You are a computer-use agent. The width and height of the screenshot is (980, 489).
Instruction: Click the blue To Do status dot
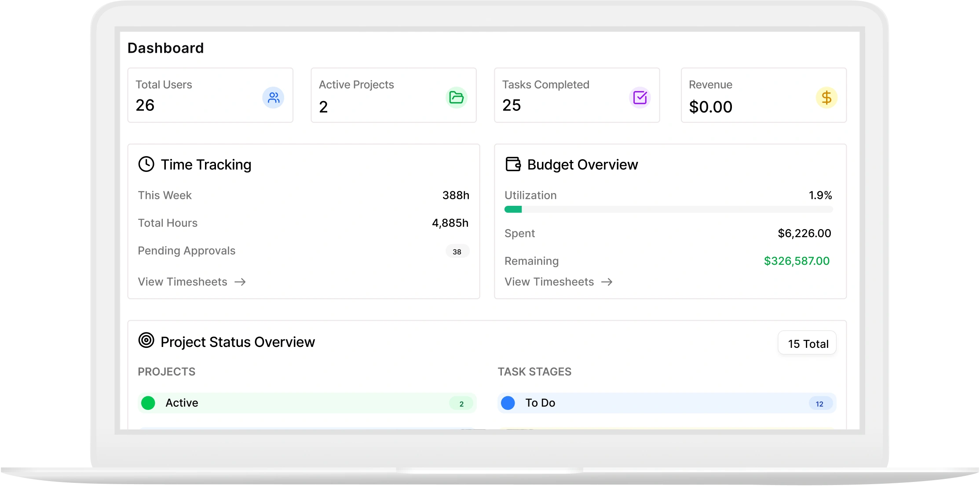click(508, 403)
